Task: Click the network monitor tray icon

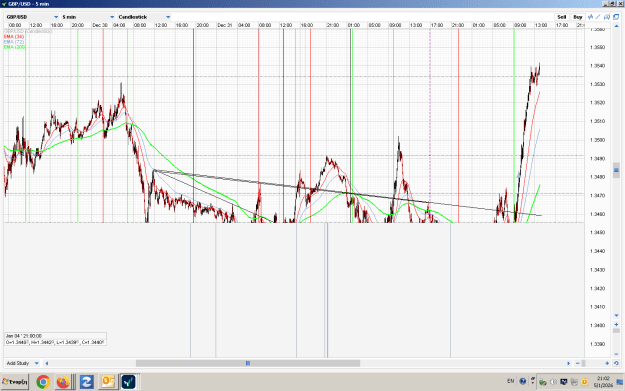Action: 564,382
